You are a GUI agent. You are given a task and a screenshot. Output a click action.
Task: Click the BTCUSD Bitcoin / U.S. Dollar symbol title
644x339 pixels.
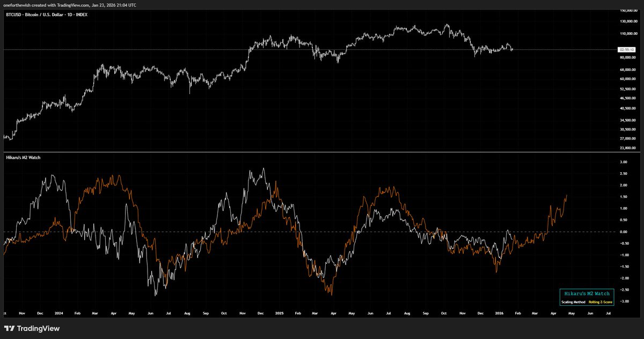coord(46,14)
